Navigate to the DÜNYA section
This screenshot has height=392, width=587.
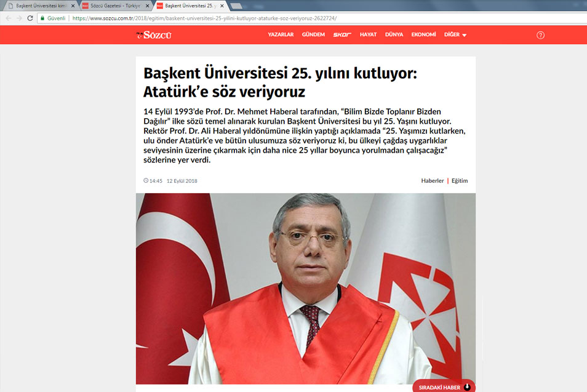(394, 35)
